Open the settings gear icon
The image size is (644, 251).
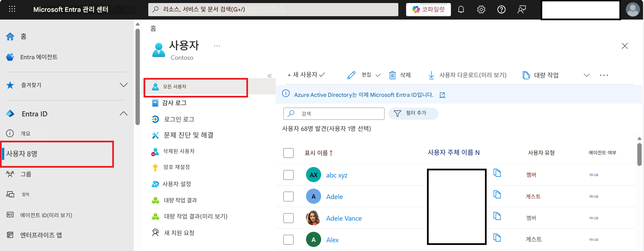click(x=481, y=9)
